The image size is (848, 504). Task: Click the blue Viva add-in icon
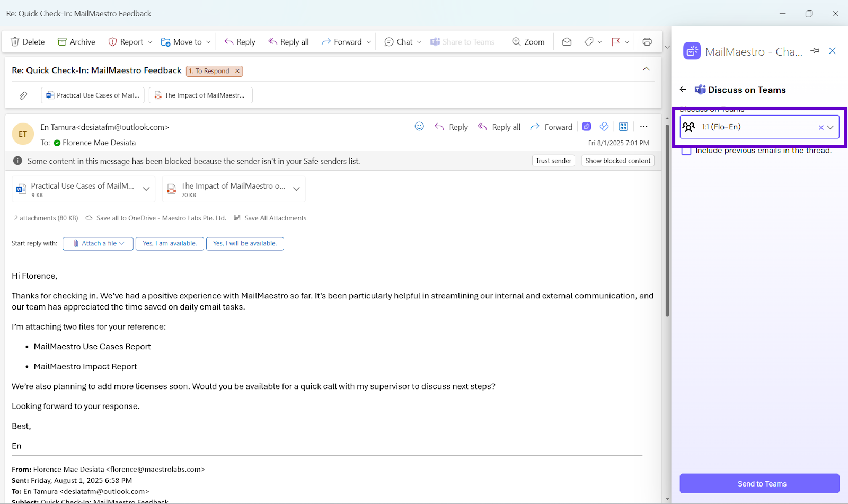pyautogui.click(x=604, y=126)
